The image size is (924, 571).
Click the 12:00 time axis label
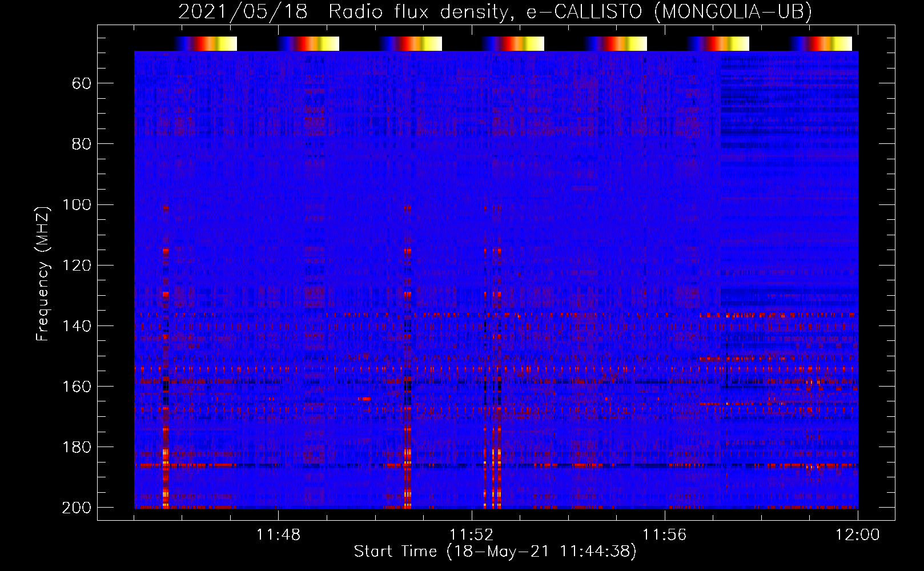click(858, 535)
